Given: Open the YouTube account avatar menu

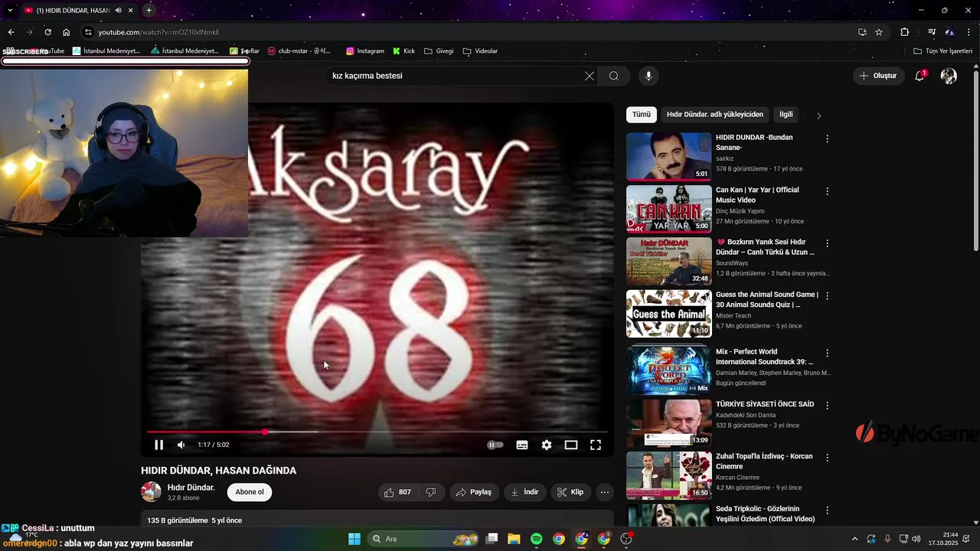Looking at the screenshot, I should coord(949,76).
